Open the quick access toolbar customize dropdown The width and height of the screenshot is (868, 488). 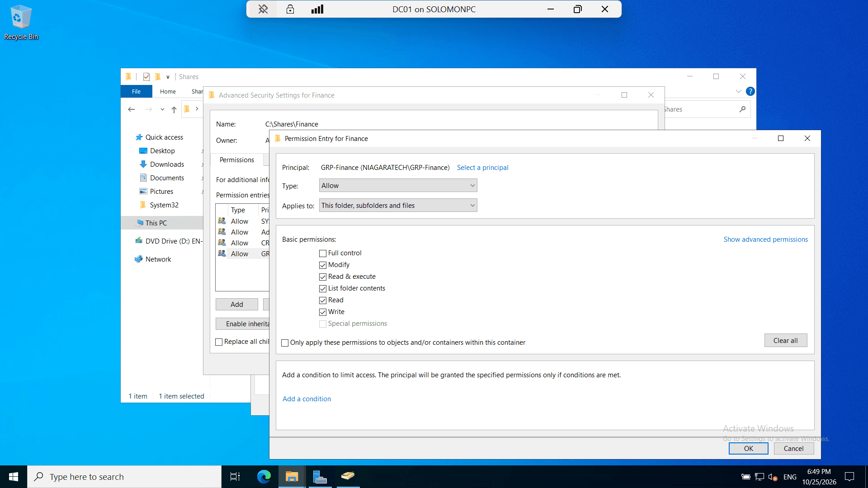click(x=168, y=77)
